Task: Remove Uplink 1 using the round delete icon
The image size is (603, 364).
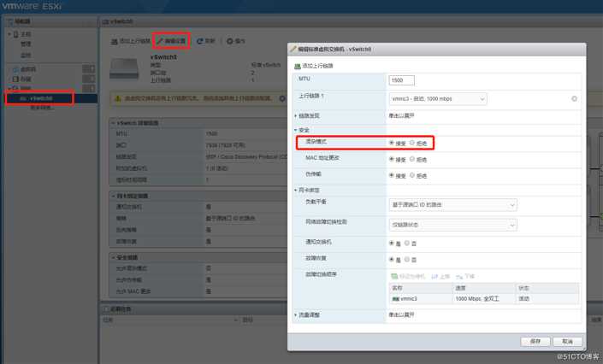Action: click(x=574, y=99)
